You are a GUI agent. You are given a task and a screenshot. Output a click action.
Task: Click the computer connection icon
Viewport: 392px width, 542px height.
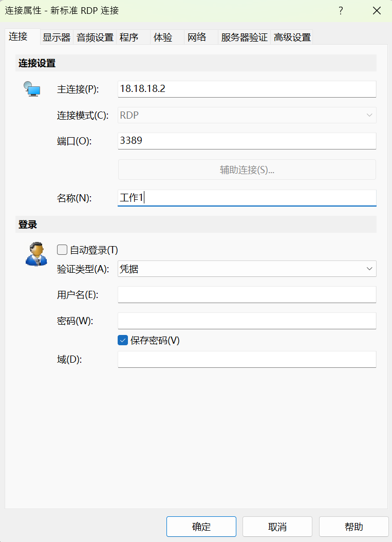tap(32, 89)
